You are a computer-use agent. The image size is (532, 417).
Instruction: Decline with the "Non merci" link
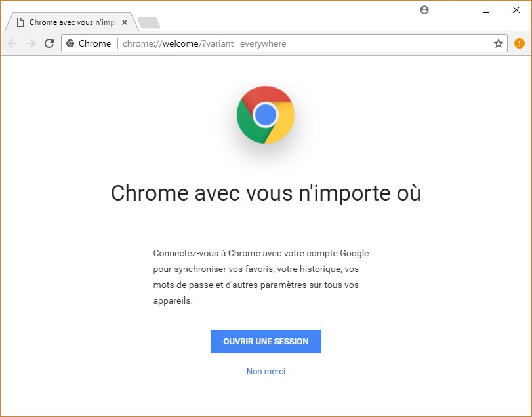(266, 372)
